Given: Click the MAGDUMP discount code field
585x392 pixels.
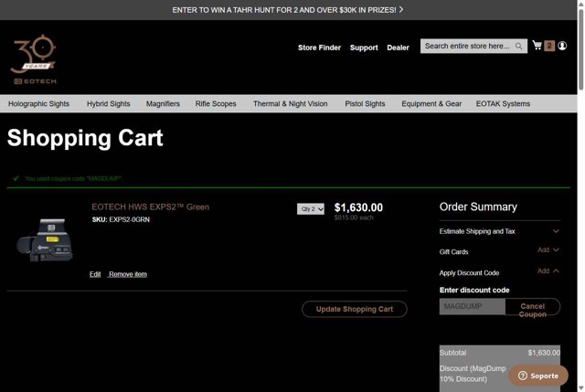Looking at the screenshot, I should coord(472,306).
